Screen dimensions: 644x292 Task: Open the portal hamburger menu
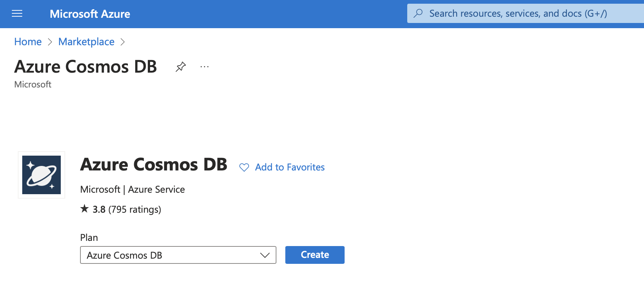click(17, 14)
